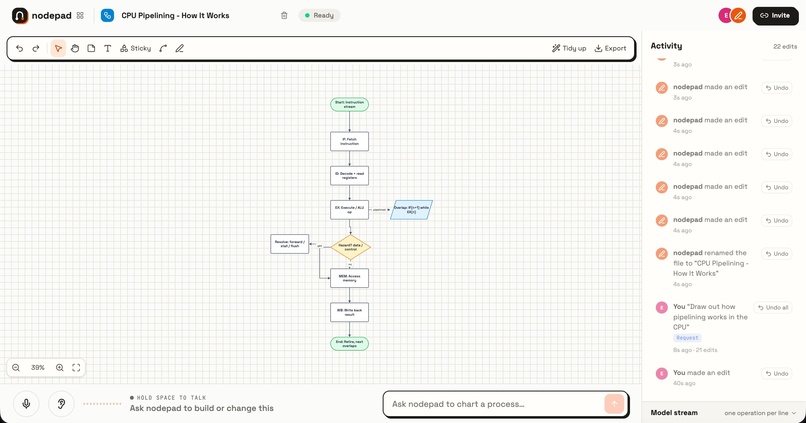Fit the diagram to screen
The width and height of the screenshot is (806, 423).
(76, 367)
